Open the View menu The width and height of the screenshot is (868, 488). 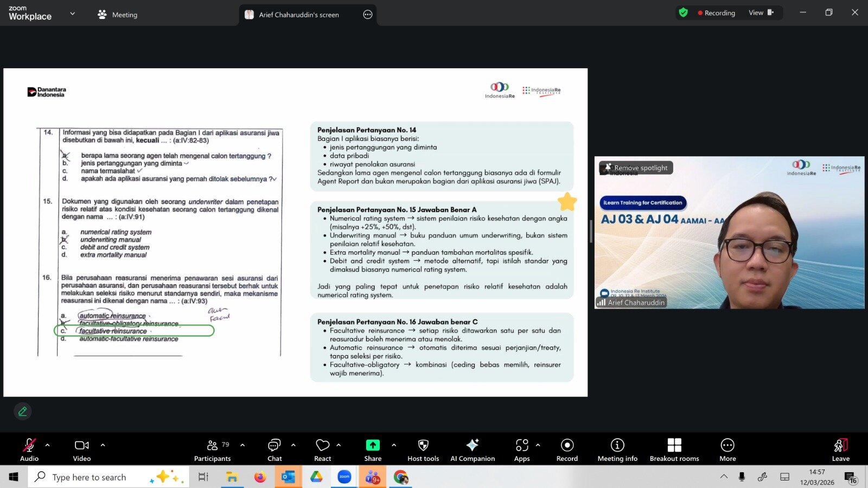761,12
